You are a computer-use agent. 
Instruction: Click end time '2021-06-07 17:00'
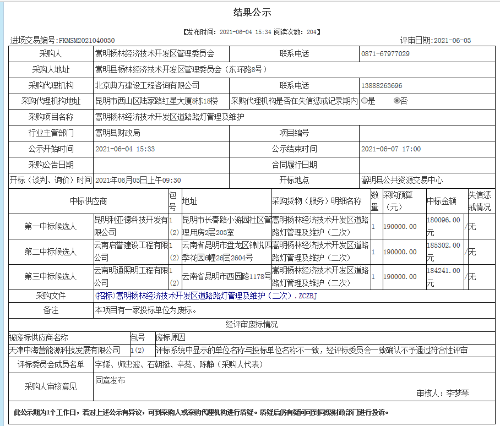[391, 149]
